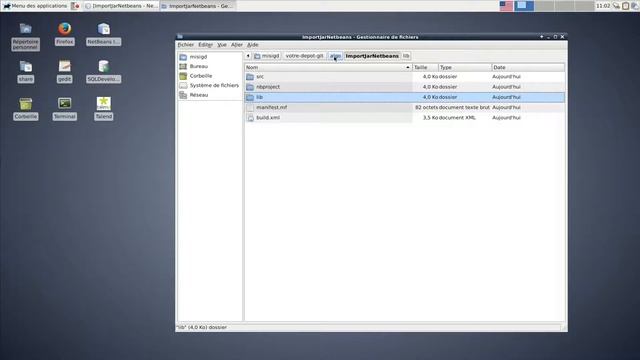Click the ImportjarNetbeans path button

(x=372, y=56)
